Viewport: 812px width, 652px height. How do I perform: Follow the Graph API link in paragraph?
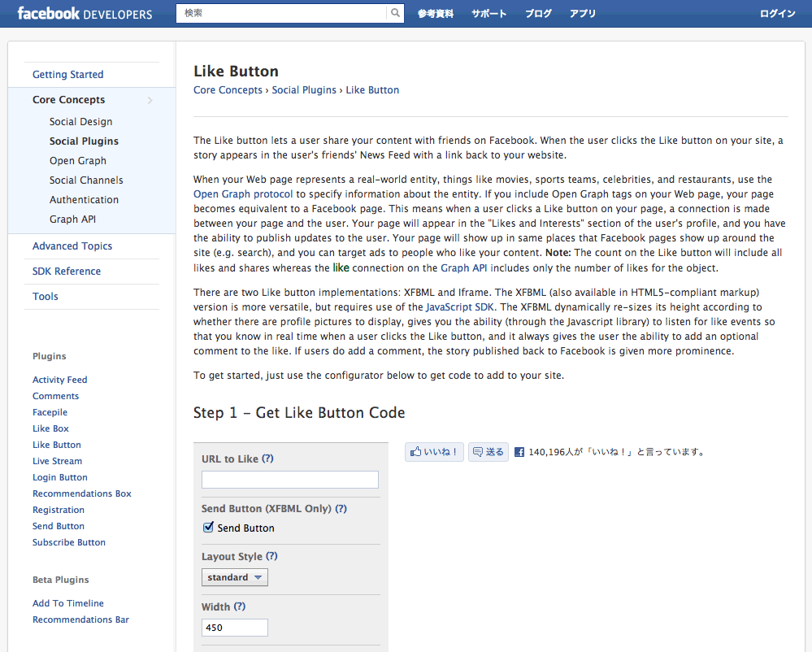point(463,267)
